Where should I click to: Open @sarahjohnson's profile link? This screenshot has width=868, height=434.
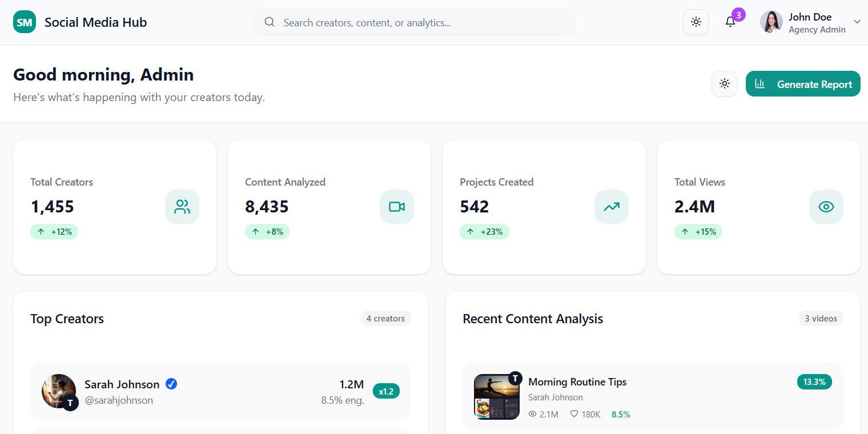[x=119, y=400]
